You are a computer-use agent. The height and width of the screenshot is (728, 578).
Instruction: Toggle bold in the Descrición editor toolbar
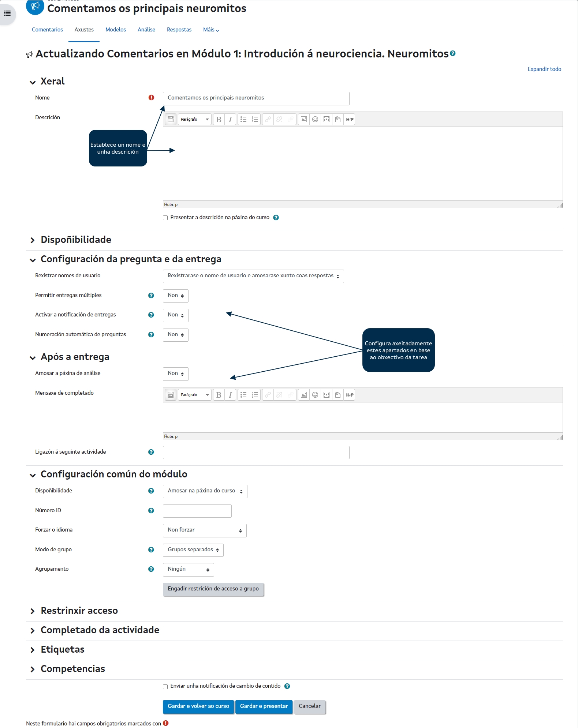tap(219, 120)
